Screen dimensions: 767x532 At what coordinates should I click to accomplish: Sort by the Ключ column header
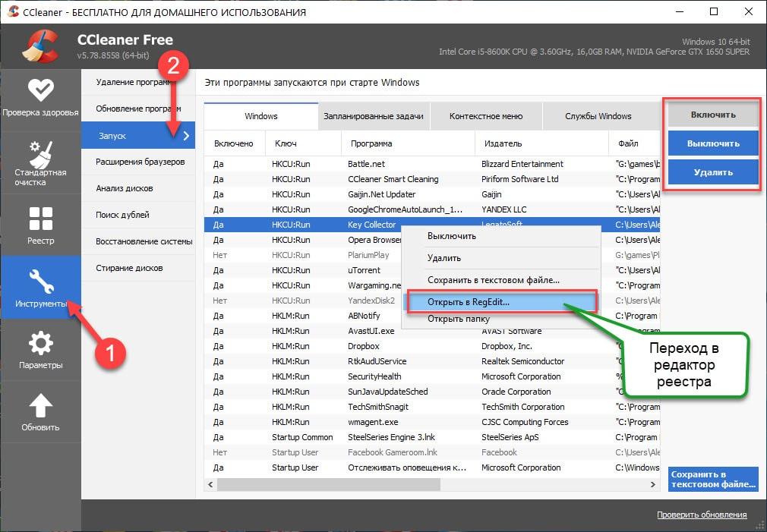[303, 143]
